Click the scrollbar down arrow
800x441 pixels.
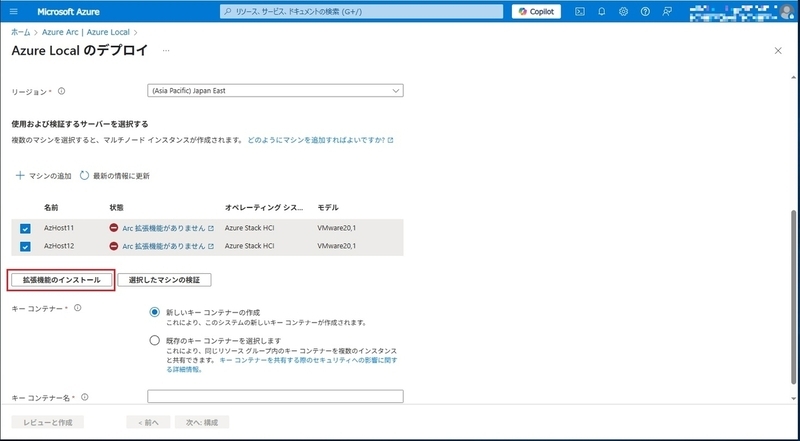[x=793, y=399]
